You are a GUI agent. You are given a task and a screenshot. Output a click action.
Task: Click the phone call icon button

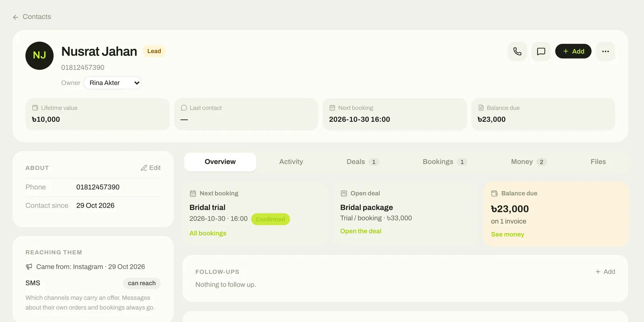[x=517, y=52]
